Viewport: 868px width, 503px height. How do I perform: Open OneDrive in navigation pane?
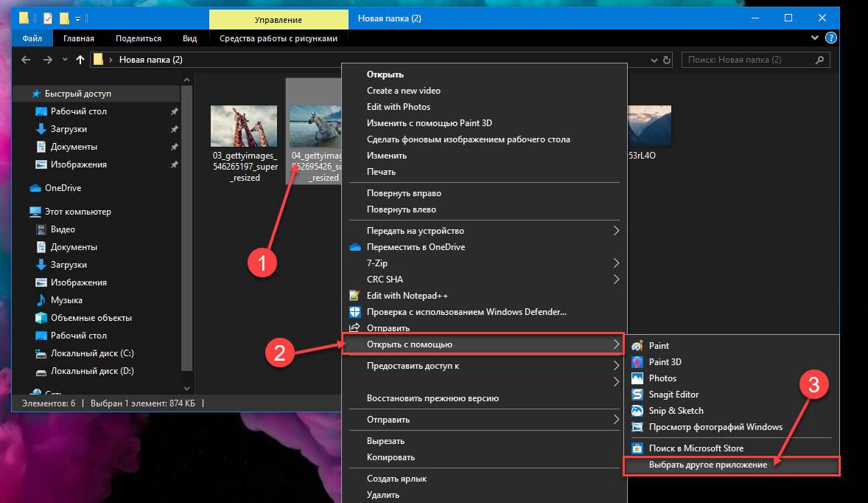click(63, 188)
